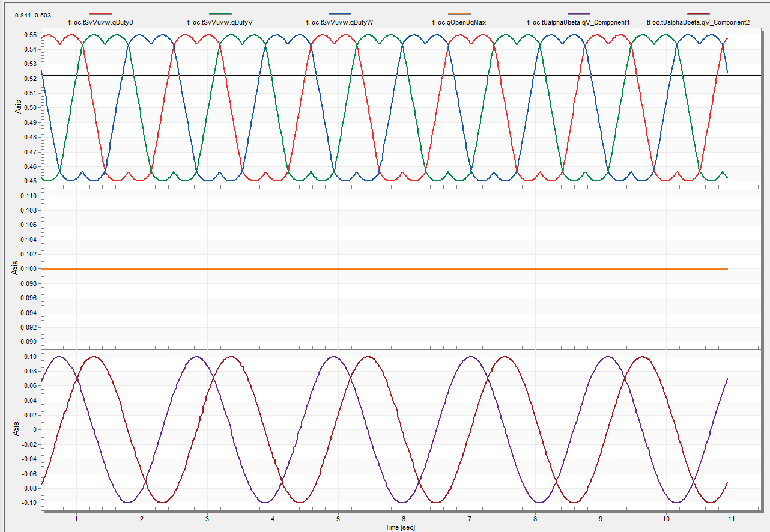770x532 pixels.
Task: Click the time axis tick labeled 1
Action: click(76, 519)
